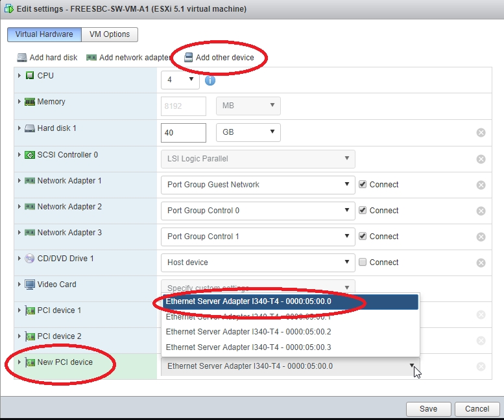The image size is (504, 420).
Task: Select Ethernet Server Adapter 0000:05:00.2 option
Action: pyautogui.click(x=248, y=332)
